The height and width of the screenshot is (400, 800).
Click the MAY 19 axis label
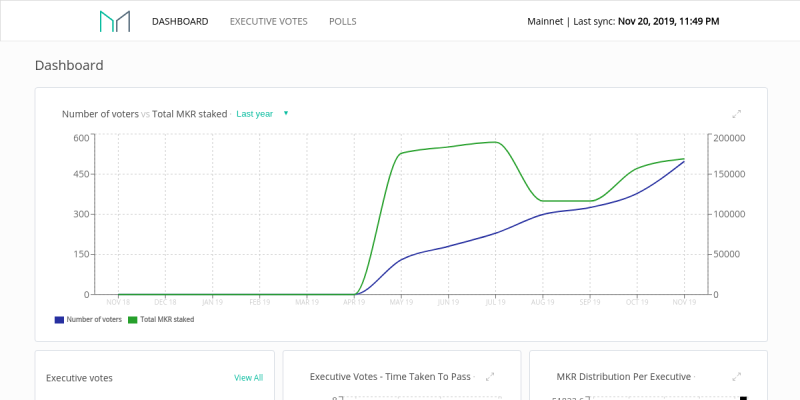pos(401,302)
